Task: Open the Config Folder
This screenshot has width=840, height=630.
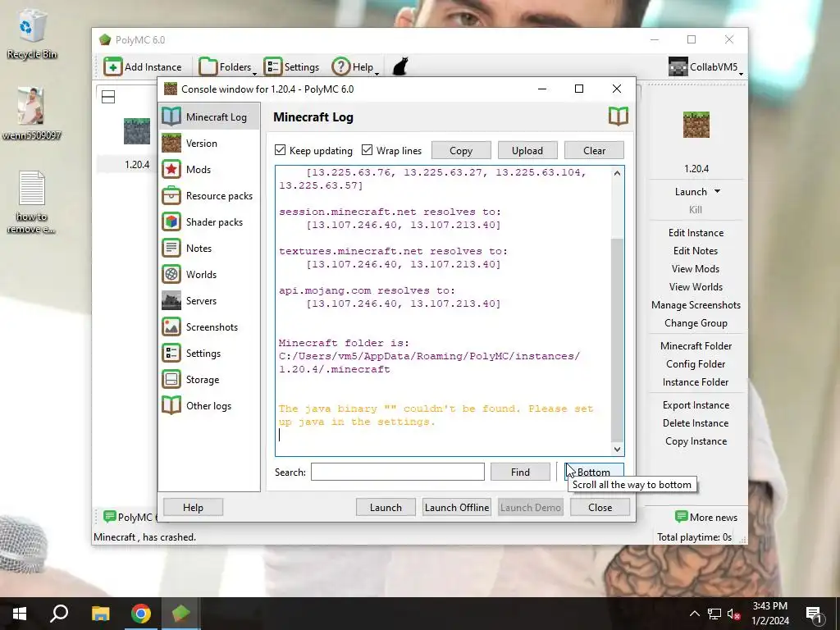Action: 696,363
